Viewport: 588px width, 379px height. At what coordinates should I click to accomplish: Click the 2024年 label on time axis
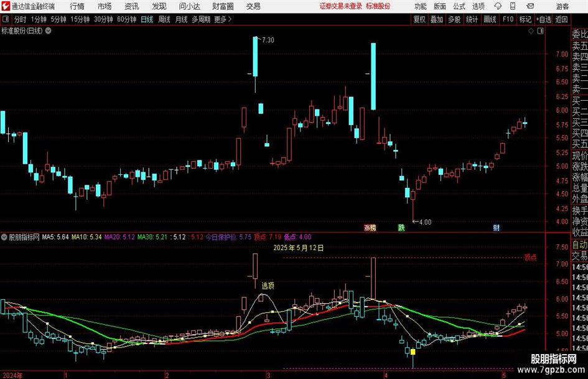12,375
